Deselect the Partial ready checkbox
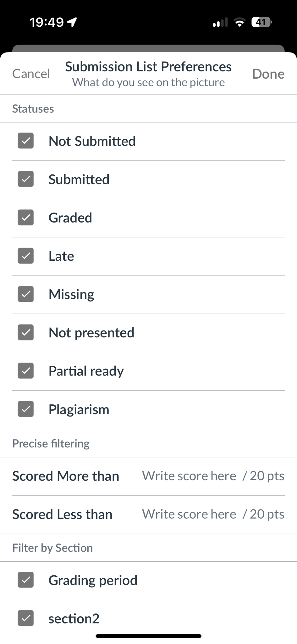 click(x=26, y=371)
